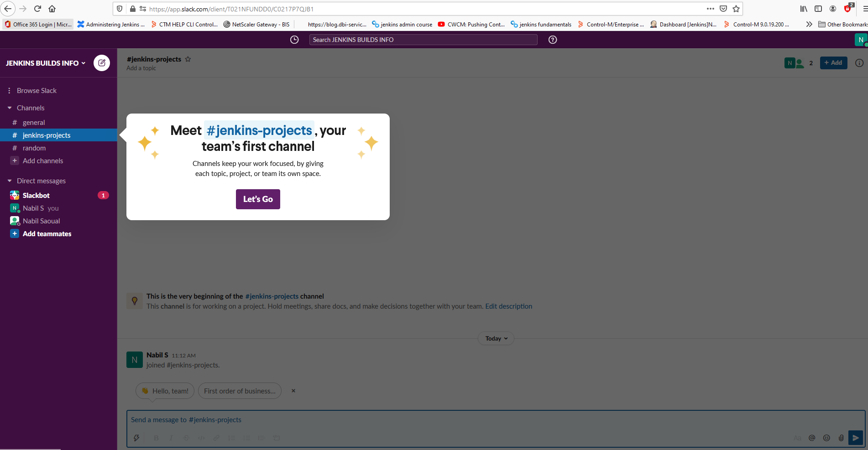This screenshot has width=868, height=450.
Task: Toggle Firefox sidebar icon
Action: 818,9
